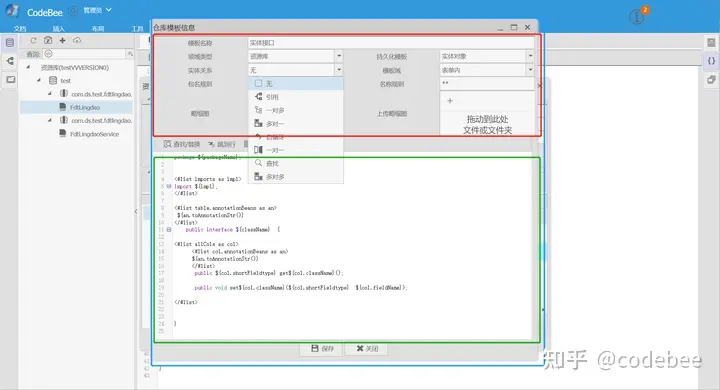The width and height of the screenshot is (720, 390).
Task: Collapse the package node containing FdtLingdao
Action: tap(50, 94)
